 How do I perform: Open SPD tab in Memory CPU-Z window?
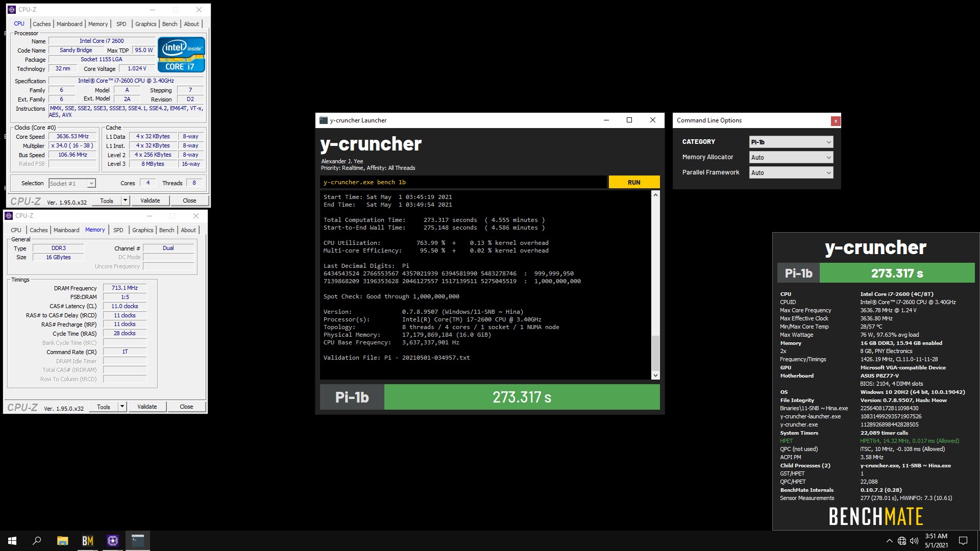tap(118, 230)
